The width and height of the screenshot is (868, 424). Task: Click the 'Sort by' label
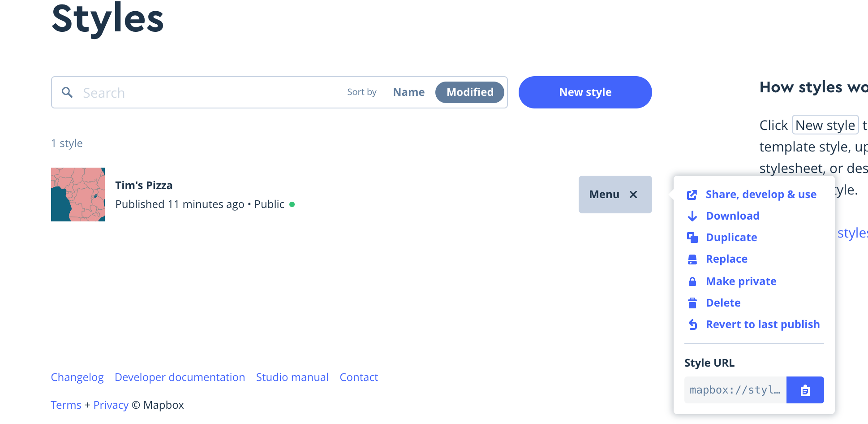(x=362, y=92)
